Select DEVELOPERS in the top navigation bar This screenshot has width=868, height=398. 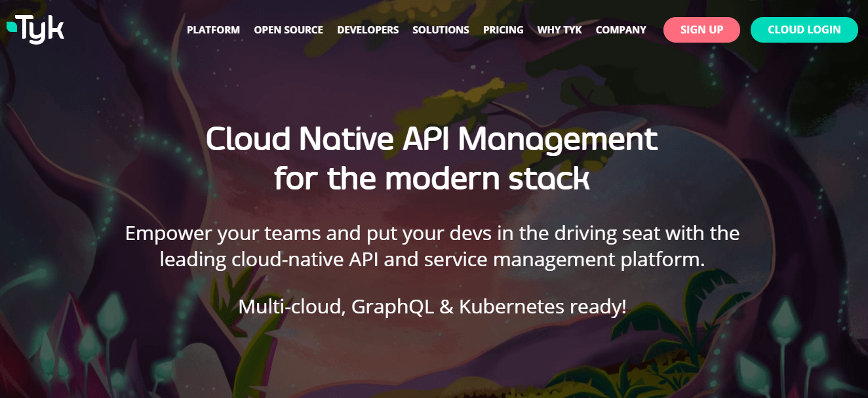tap(368, 30)
